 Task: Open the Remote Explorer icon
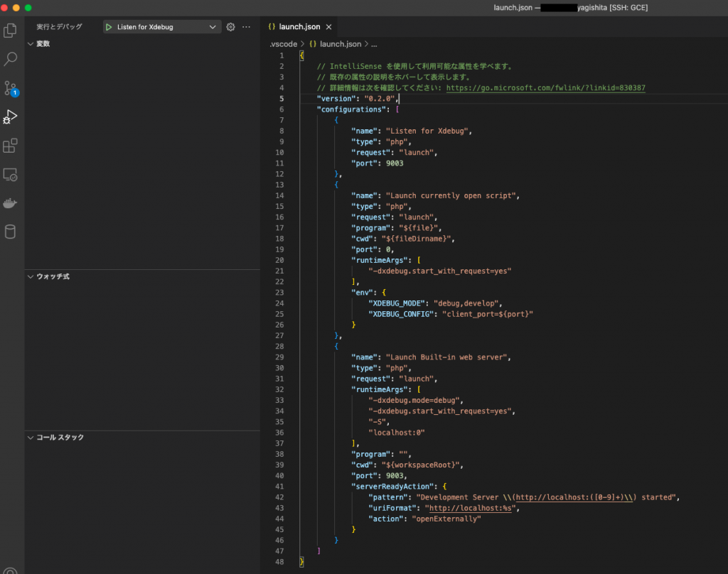11,175
